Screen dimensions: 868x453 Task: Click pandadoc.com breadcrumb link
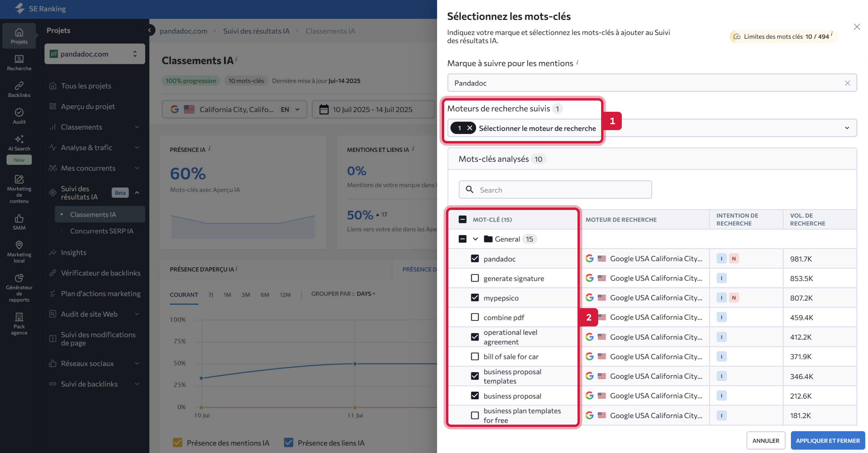coord(183,31)
